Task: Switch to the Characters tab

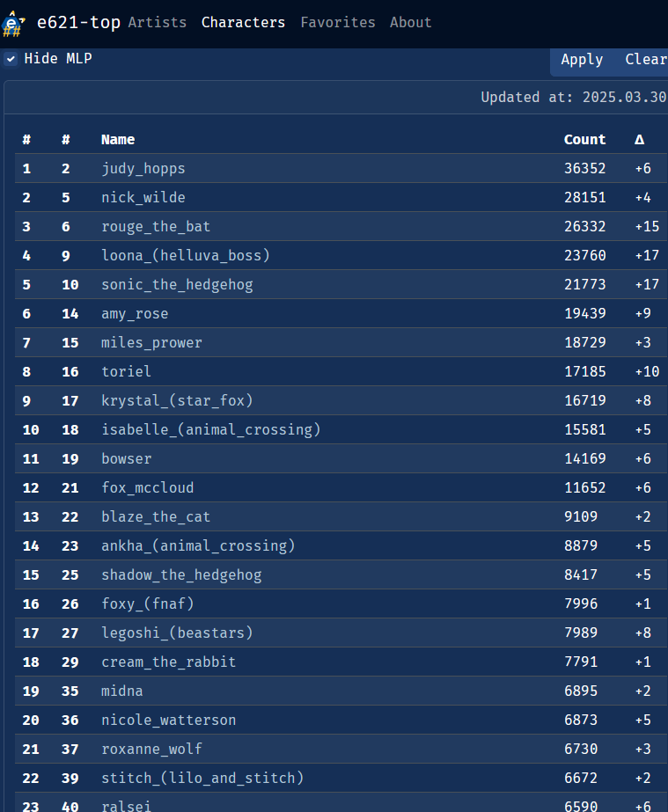Action: coord(243,22)
